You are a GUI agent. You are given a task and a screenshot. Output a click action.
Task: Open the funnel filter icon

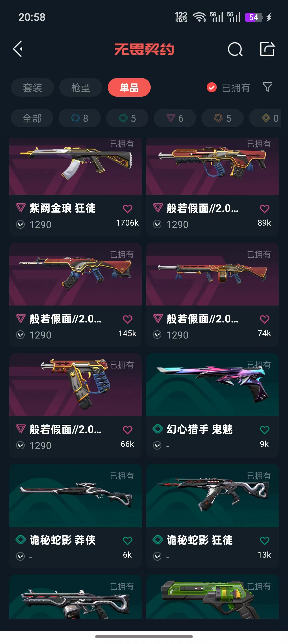tap(267, 87)
